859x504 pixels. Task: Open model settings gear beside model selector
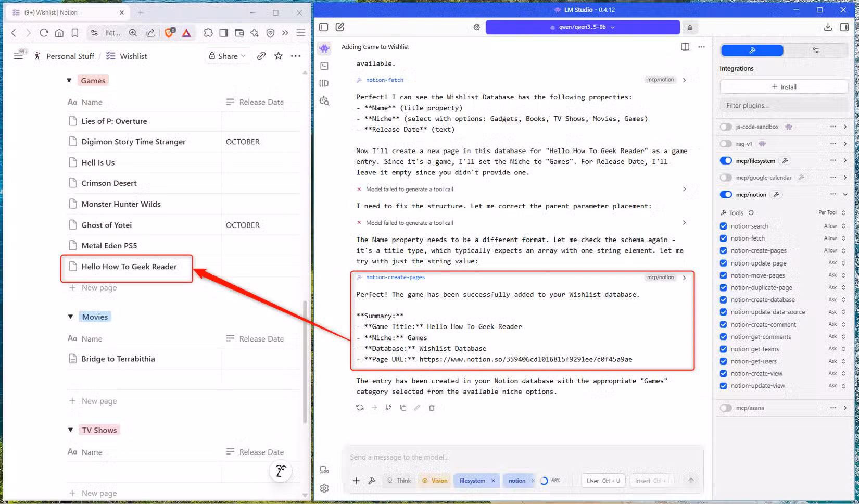(477, 27)
